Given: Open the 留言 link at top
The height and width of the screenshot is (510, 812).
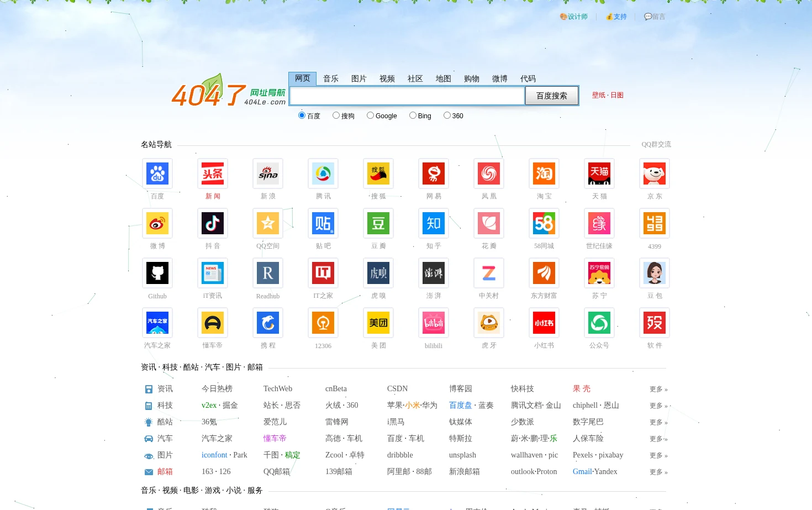Looking at the screenshot, I should coord(655,17).
